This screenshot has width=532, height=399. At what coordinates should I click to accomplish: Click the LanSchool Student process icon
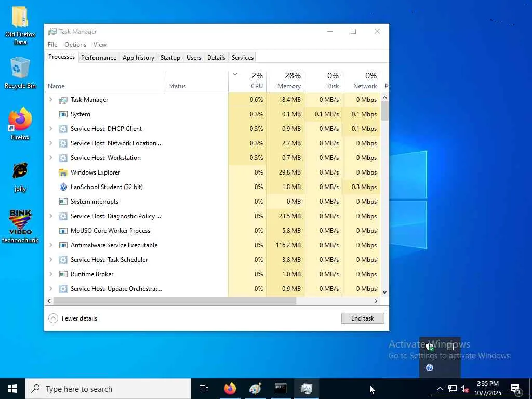click(63, 187)
